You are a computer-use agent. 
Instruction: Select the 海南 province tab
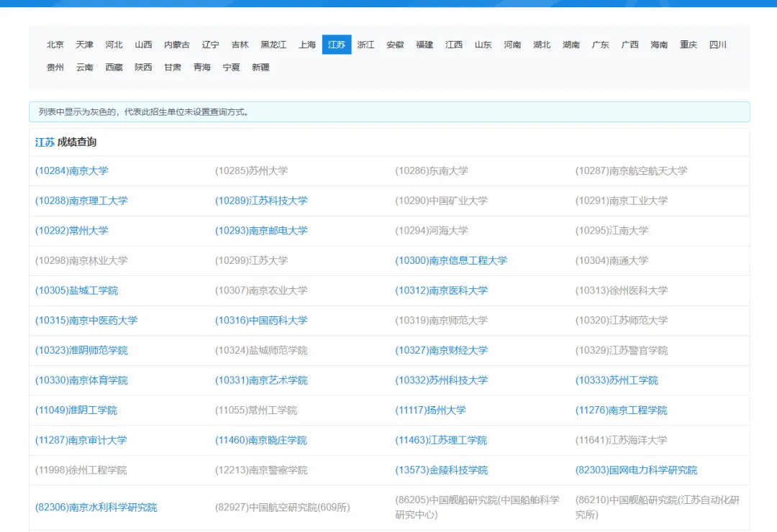[x=659, y=45]
